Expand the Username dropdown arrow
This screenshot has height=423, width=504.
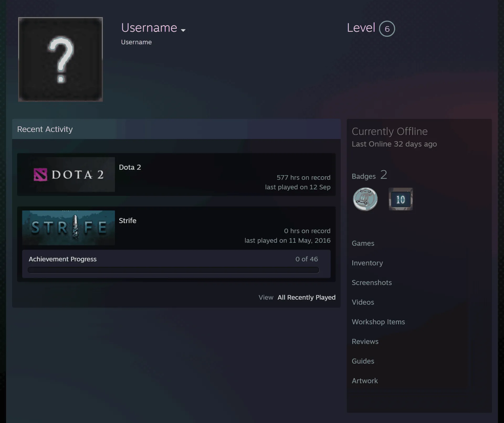click(x=183, y=30)
